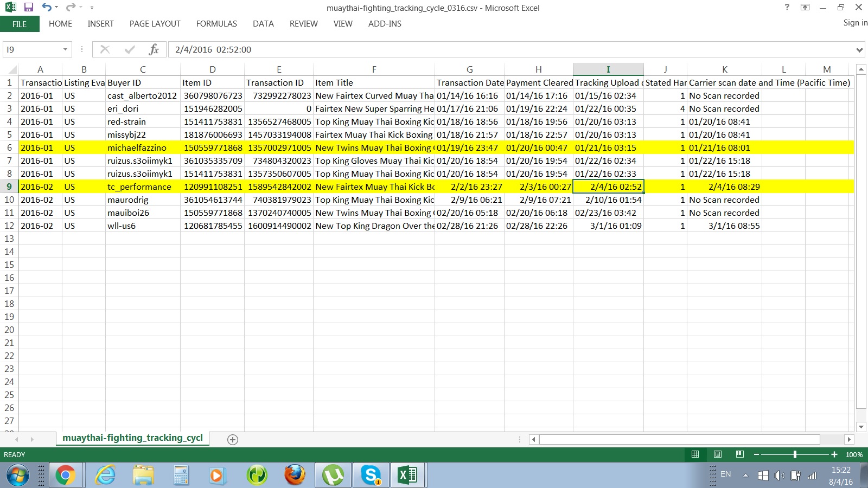This screenshot has width=868, height=488.
Task: Add a new sheet with plus button
Action: coord(233,440)
